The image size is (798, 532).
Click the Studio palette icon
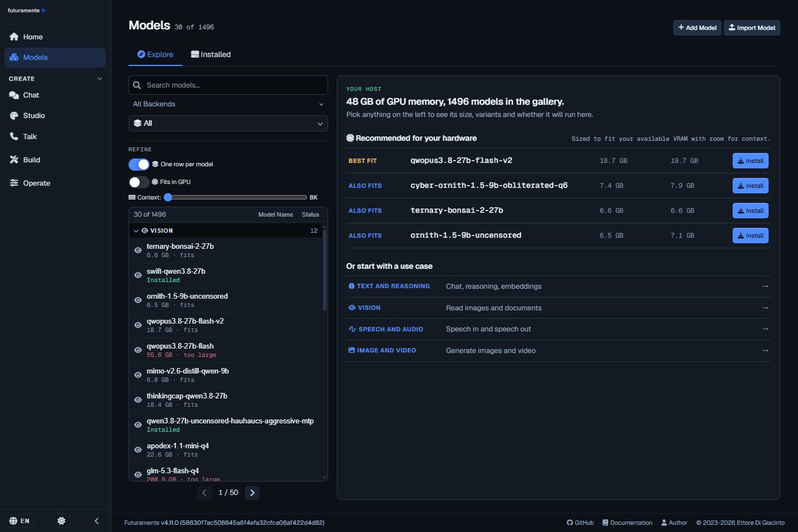click(14, 116)
